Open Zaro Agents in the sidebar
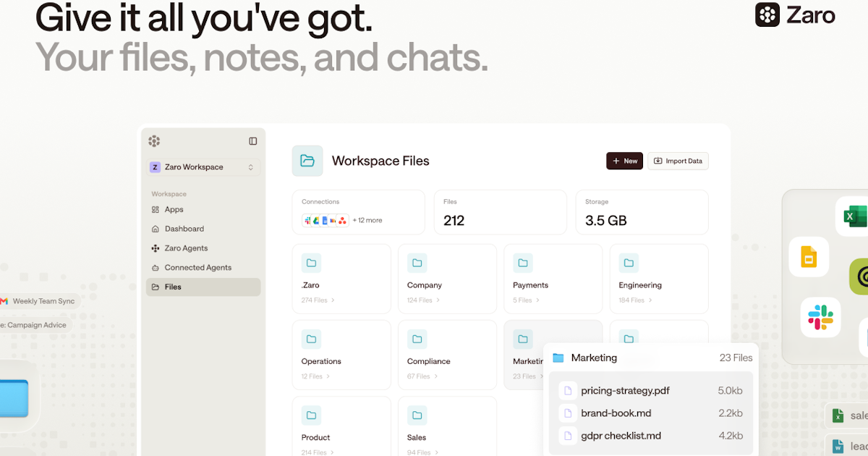This screenshot has width=868, height=456. (x=203, y=248)
